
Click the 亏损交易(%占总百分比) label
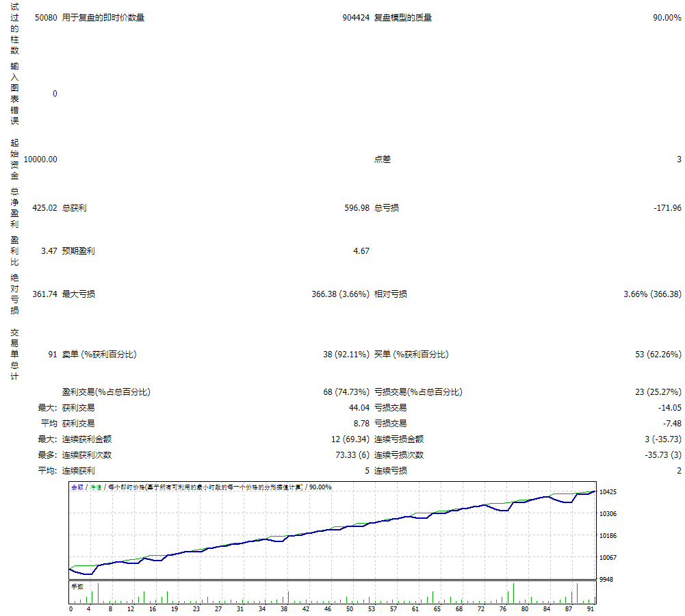coord(418,392)
